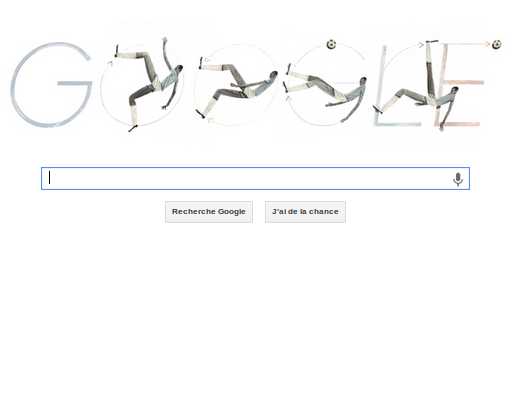Screen dimensions: 525x406
Task: Focus the Google search text field
Action: pyautogui.click(x=255, y=178)
